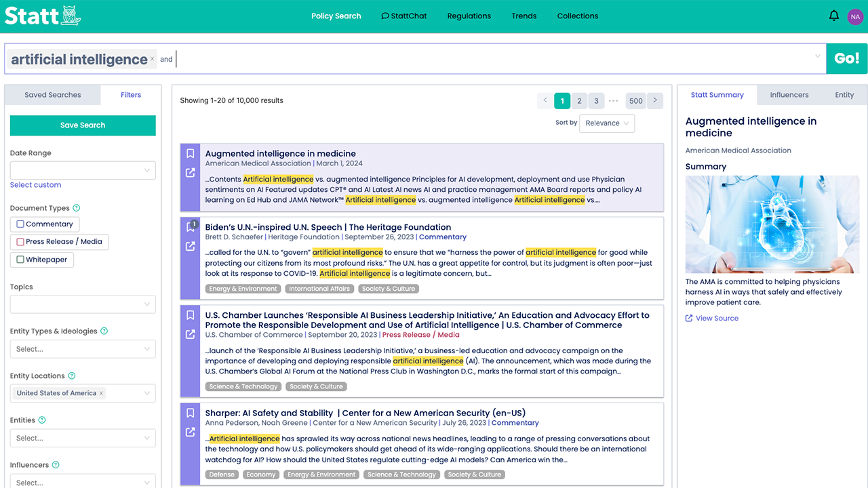This screenshot has height=488, width=868.
Task: Click the Select custom date link
Action: [x=36, y=185]
